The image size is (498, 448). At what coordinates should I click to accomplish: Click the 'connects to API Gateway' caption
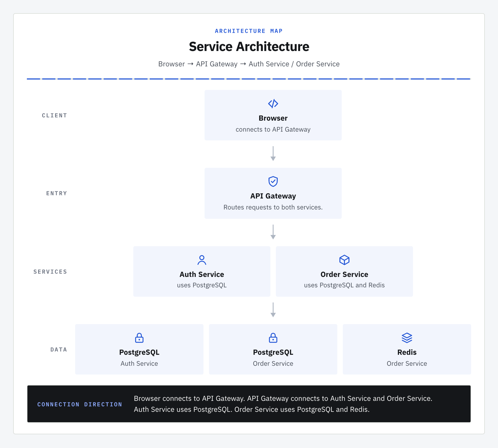pyautogui.click(x=273, y=129)
